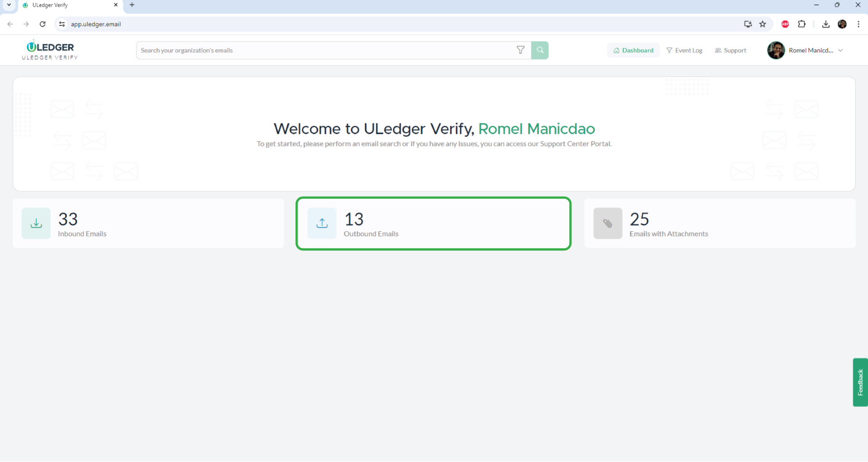Click the 'To get started' instruction text
868x462 pixels.
coord(434,144)
